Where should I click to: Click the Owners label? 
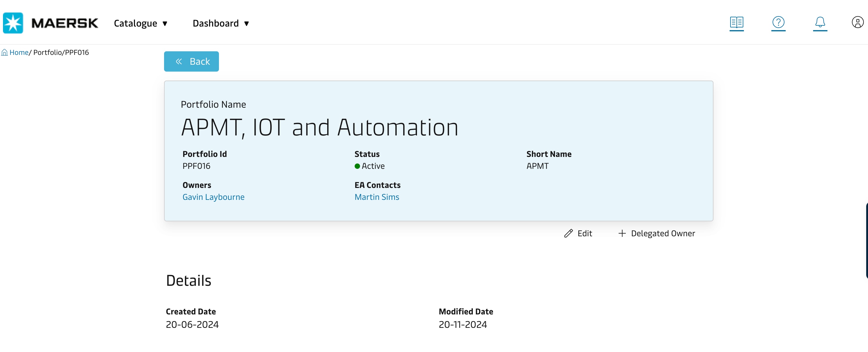[x=197, y=185]
